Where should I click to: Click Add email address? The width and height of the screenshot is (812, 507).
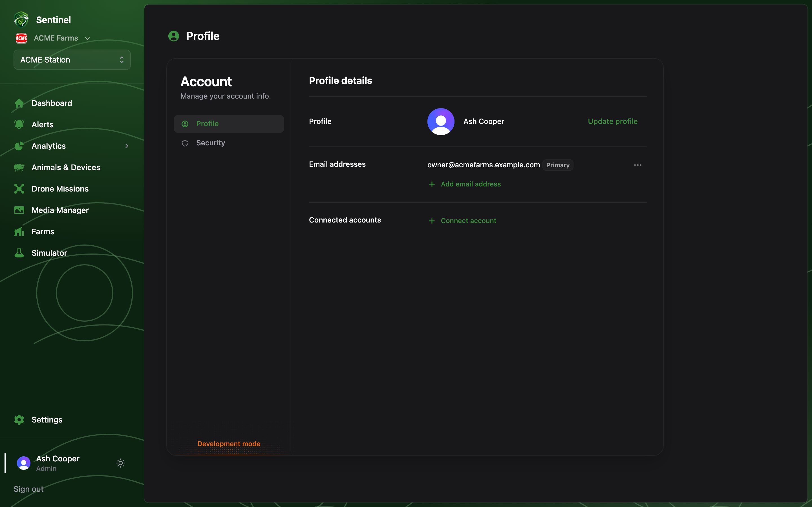coord(465,184)
